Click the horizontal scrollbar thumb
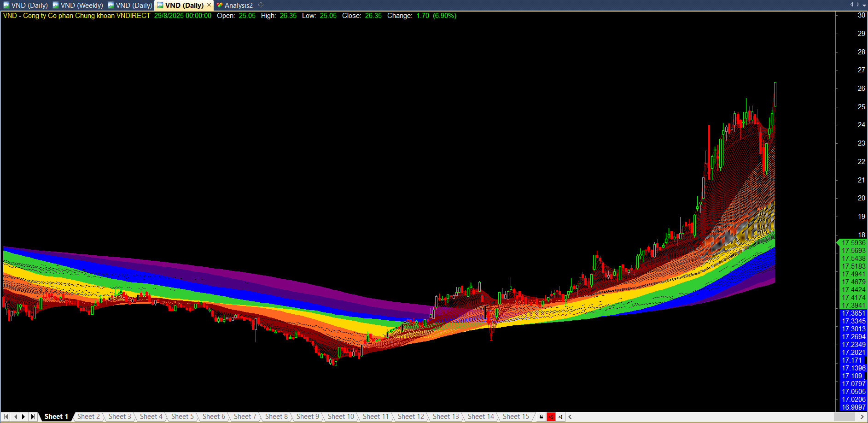 tap(845, 417)
